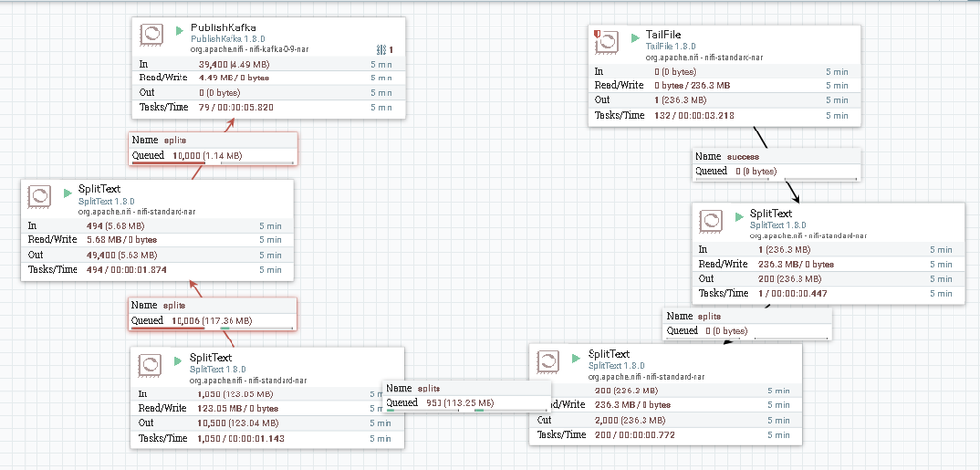Screen dimensions: 980x470
Task: Select the splits connection queued 0 (0 bytes)
Action: 748,325
